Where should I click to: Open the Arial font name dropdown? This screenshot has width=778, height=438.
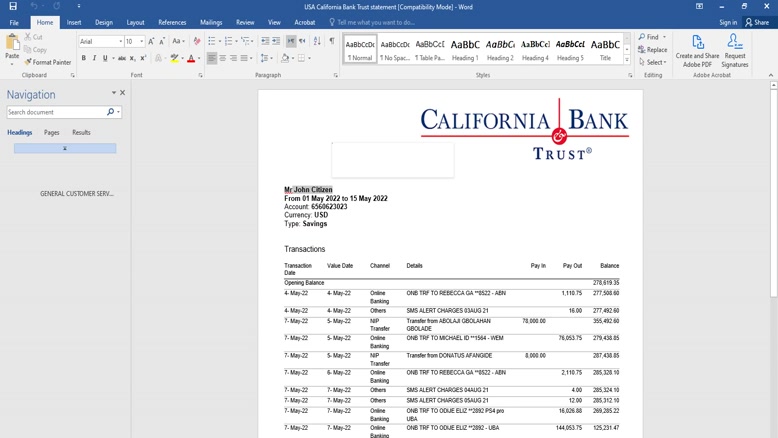pyautogui.click(x=118, y=41)
